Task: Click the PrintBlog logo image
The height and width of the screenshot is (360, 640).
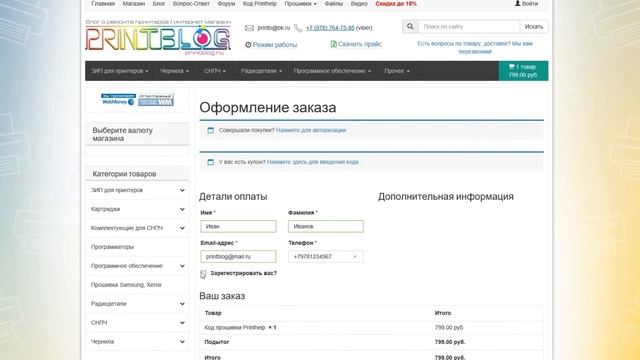Action: 158,37
